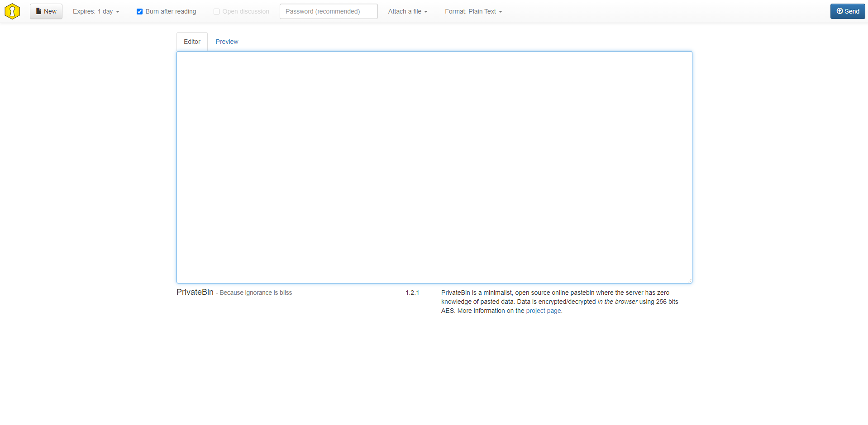This screenshot has width=868, height=425.
Task: Select the Editor tab
Action: [x=191, y=41]
